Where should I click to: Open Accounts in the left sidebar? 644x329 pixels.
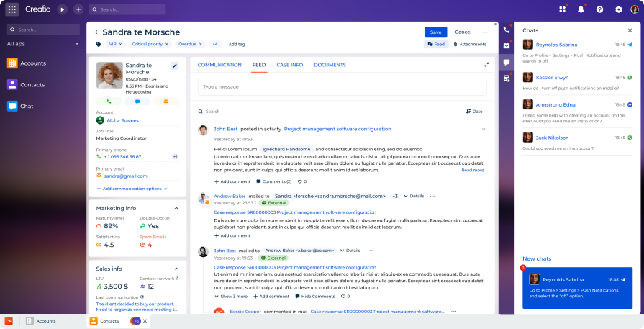(x=27, y=63)
